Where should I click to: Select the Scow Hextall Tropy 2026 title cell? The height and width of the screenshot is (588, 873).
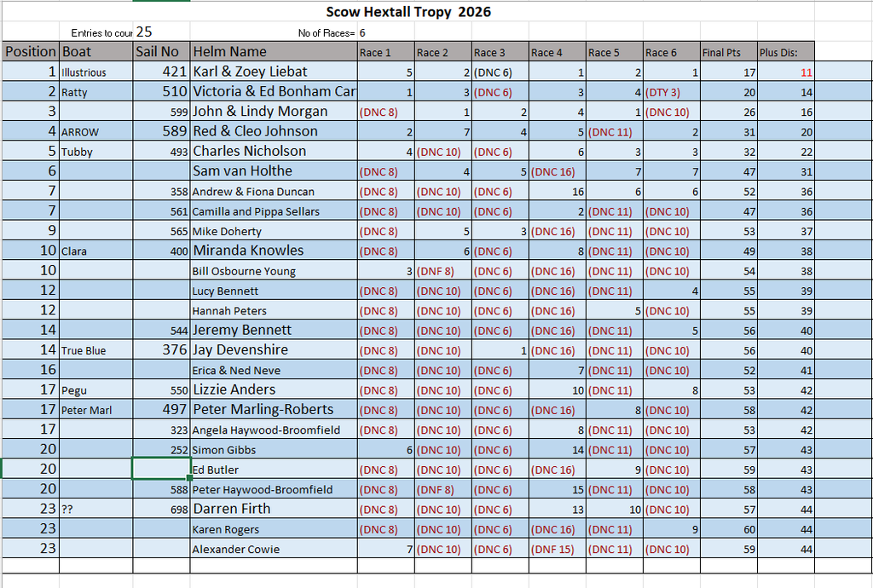(408, 12)
